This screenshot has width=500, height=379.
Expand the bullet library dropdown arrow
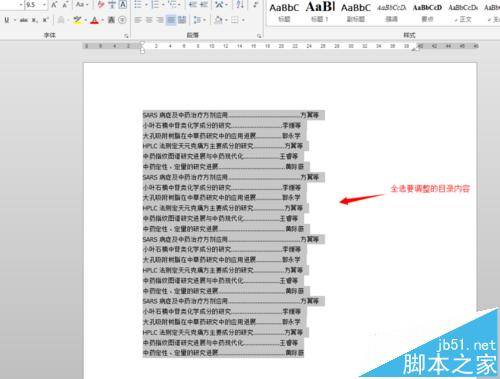pos(146,5)
